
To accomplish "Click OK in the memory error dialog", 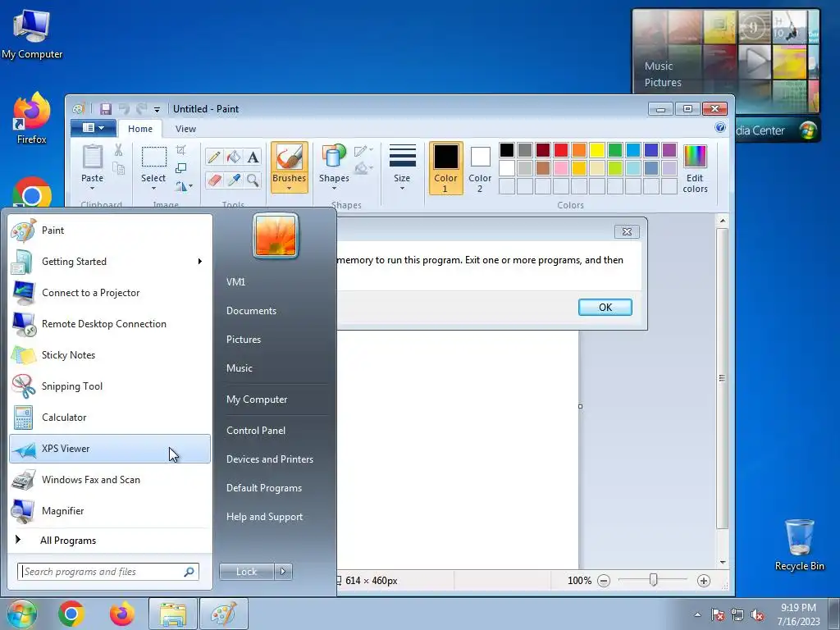I will [605, 308].
